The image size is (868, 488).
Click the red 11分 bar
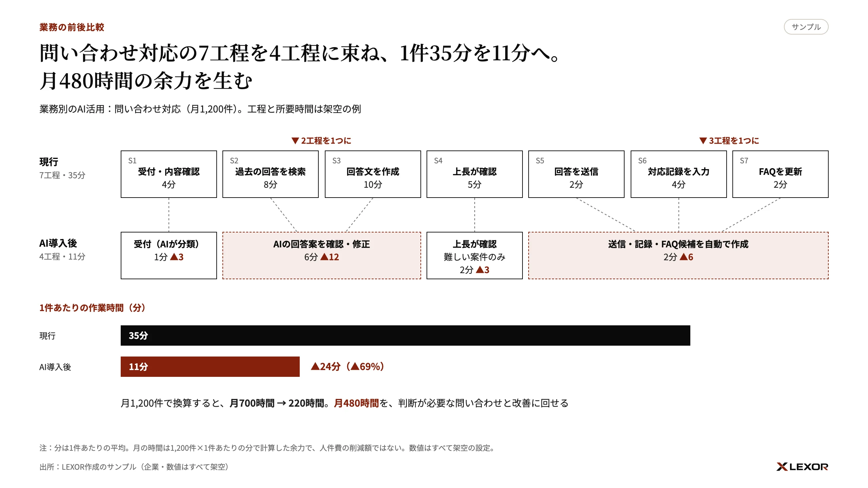tap(210, 367)
